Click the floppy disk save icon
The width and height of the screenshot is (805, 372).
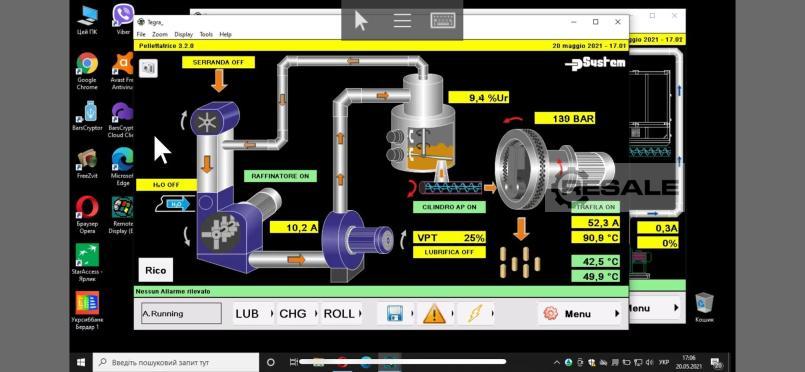394,314
